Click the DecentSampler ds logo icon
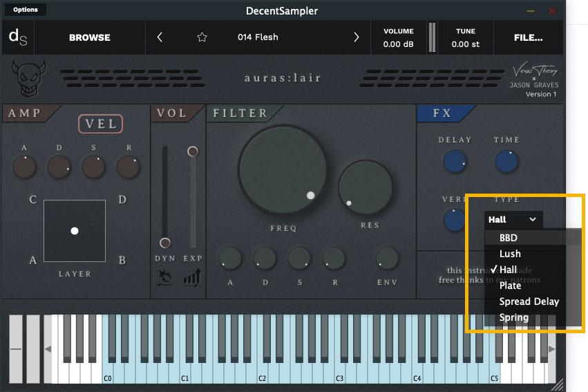The image size is (588, 392). point(18,37)
